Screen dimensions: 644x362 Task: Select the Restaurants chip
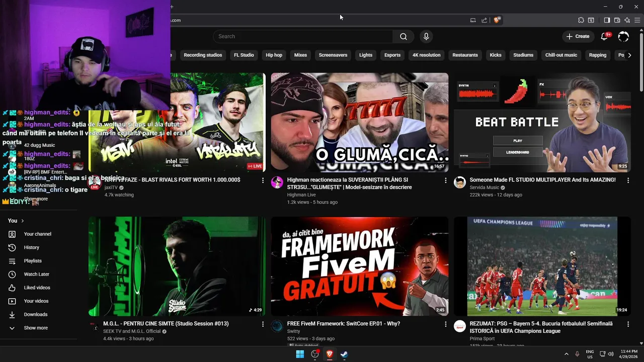(x=465, y=55)
